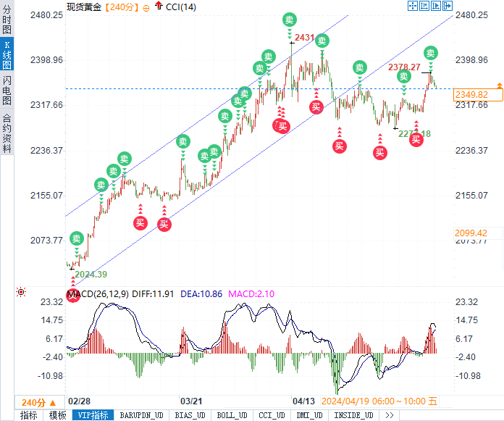Click the MACD(26,12,9) parameters label
This screenshot has width=504, height=421.
coord(98,294)
